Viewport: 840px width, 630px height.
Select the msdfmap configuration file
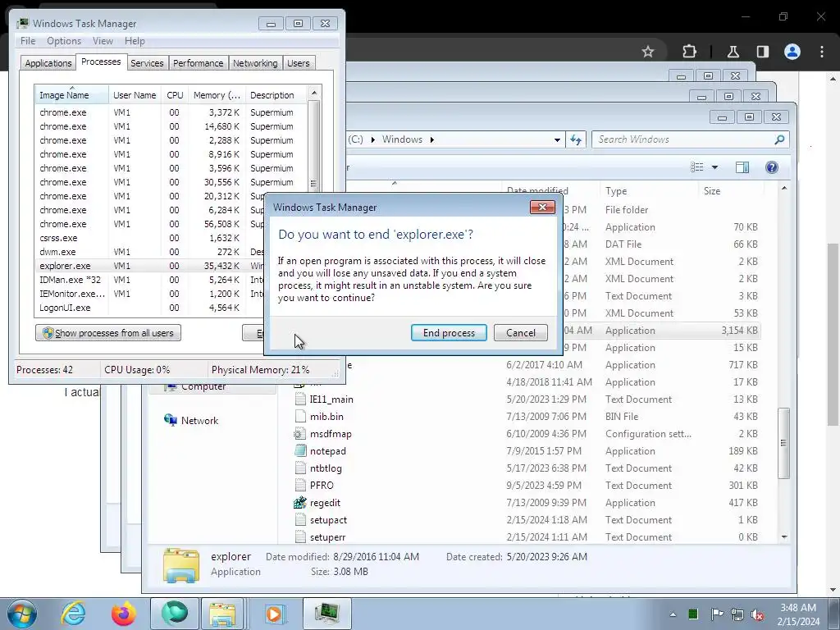(331, 434)
